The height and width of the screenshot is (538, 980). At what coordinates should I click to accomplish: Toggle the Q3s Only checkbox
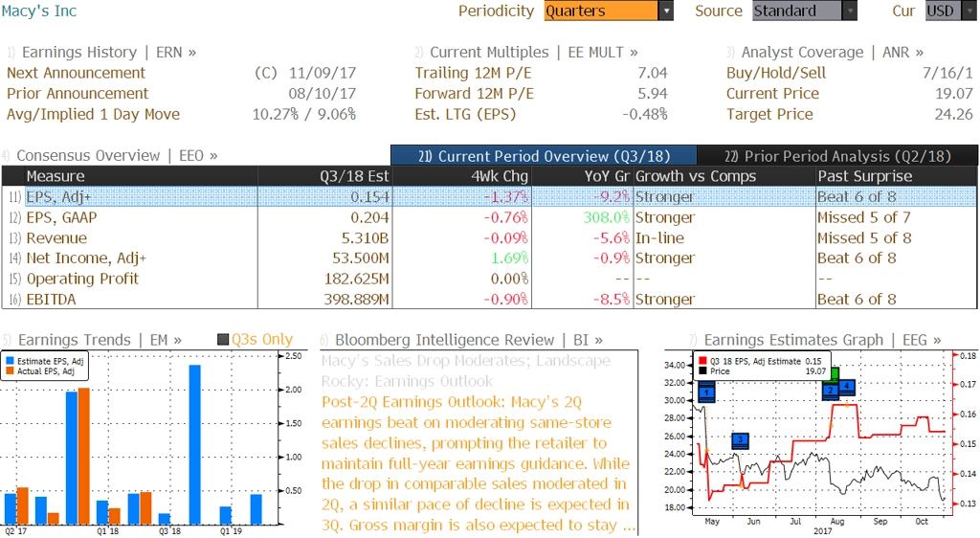[x=222, y=339]
